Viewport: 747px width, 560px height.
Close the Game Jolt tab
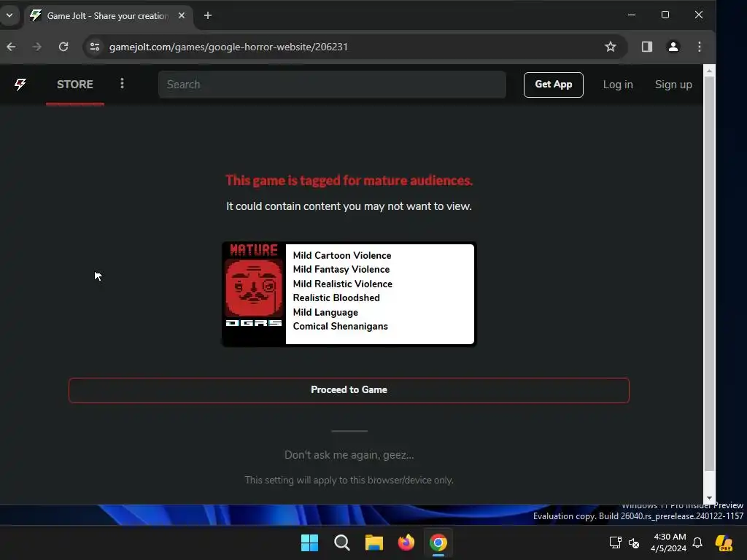[182, 16]
